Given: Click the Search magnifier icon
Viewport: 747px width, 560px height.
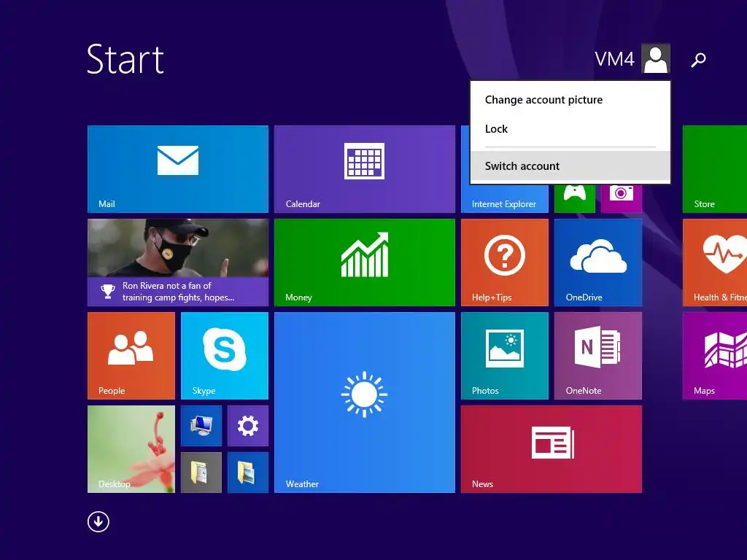Looking at the screenshot, I should (x=698, y=60).
